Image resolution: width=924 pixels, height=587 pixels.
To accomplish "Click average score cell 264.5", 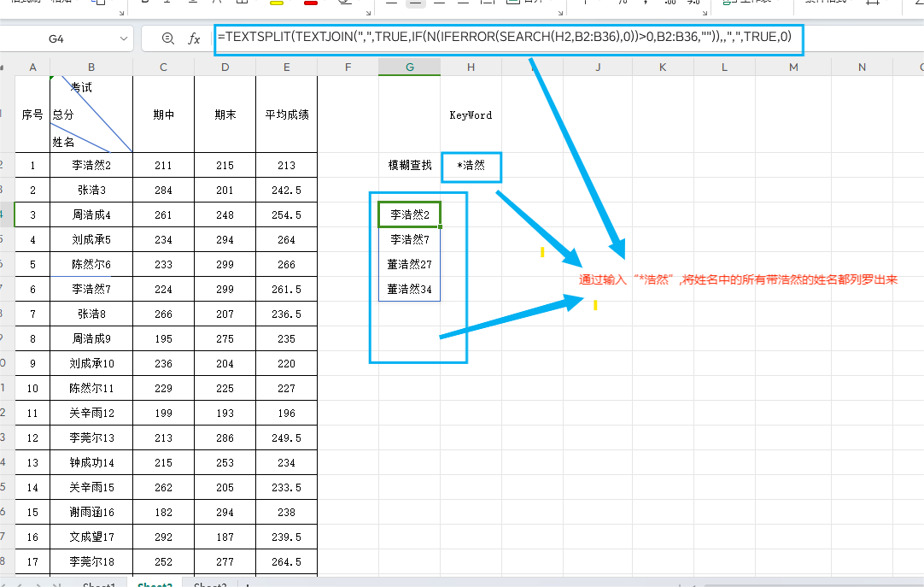I will tap(286, 561).
